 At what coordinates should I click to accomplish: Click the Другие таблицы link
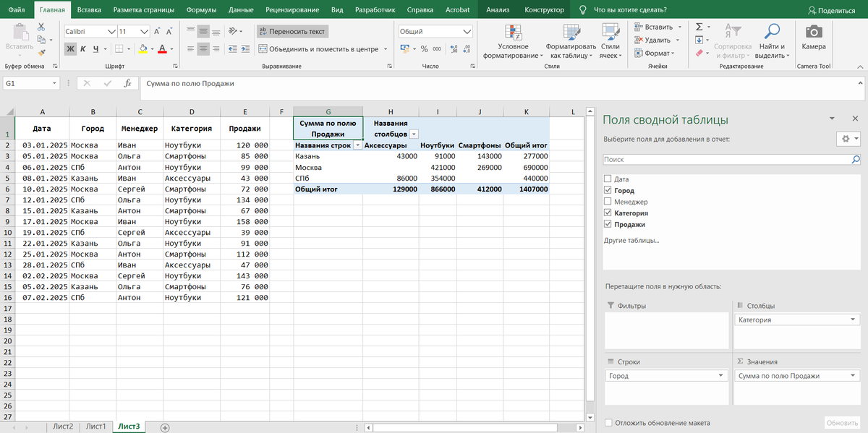coord(631,240)
